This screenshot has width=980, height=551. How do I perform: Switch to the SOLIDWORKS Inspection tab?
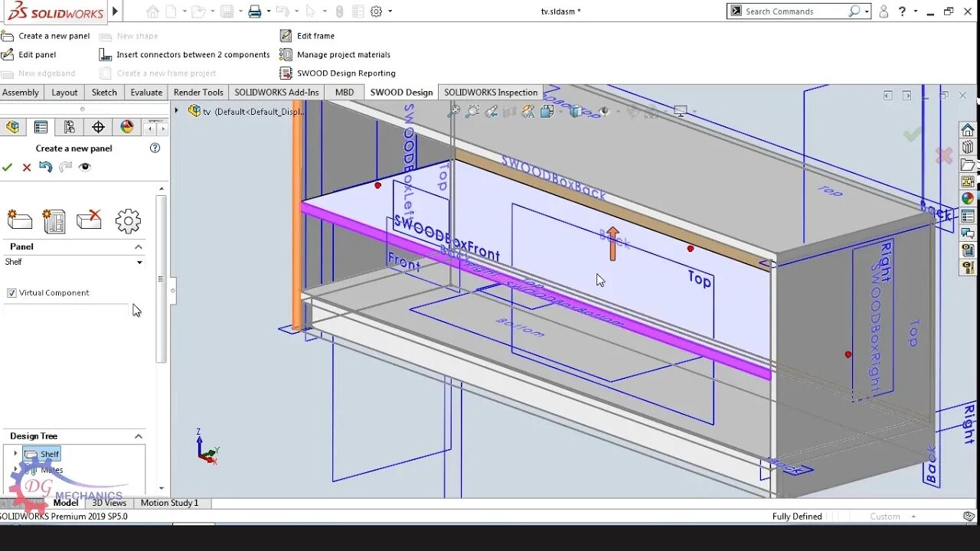(x=490, y=92)
